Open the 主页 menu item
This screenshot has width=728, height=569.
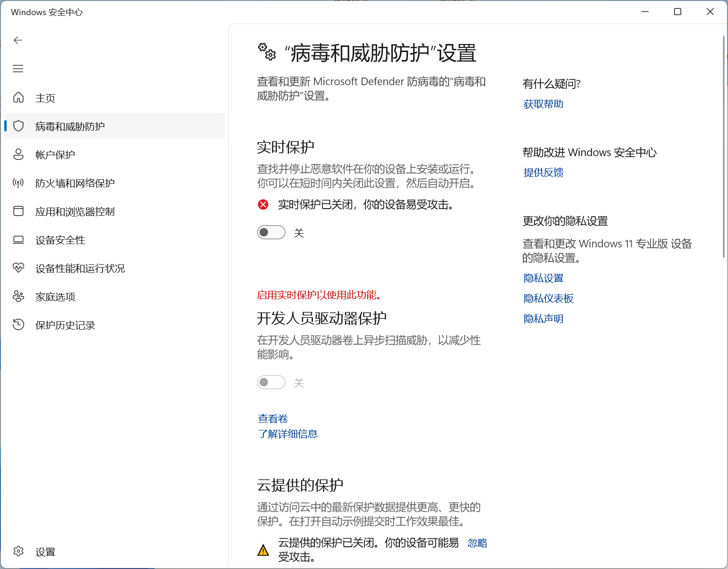tap(114, 98)
